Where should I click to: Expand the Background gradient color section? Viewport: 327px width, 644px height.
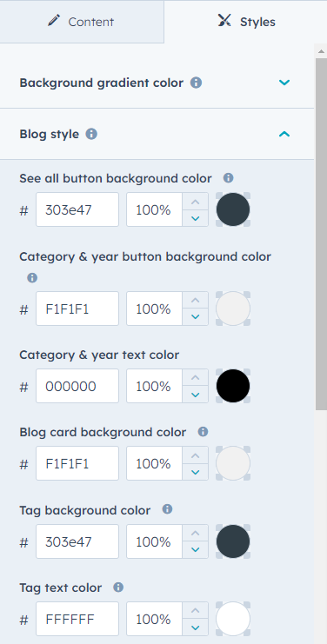284,83
